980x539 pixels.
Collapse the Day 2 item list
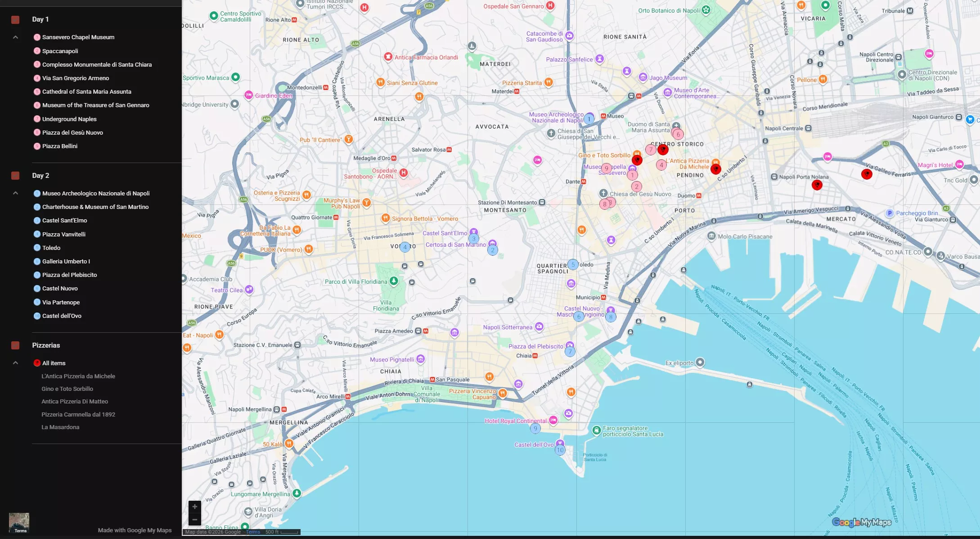(15, 193)
